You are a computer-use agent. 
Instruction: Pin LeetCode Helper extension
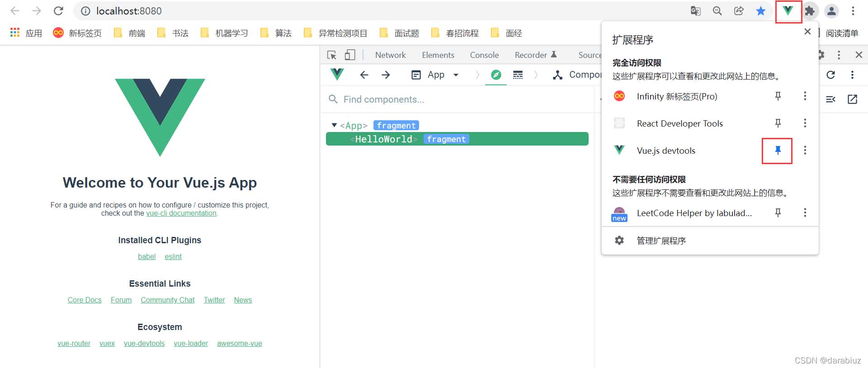tap(778, 212)
